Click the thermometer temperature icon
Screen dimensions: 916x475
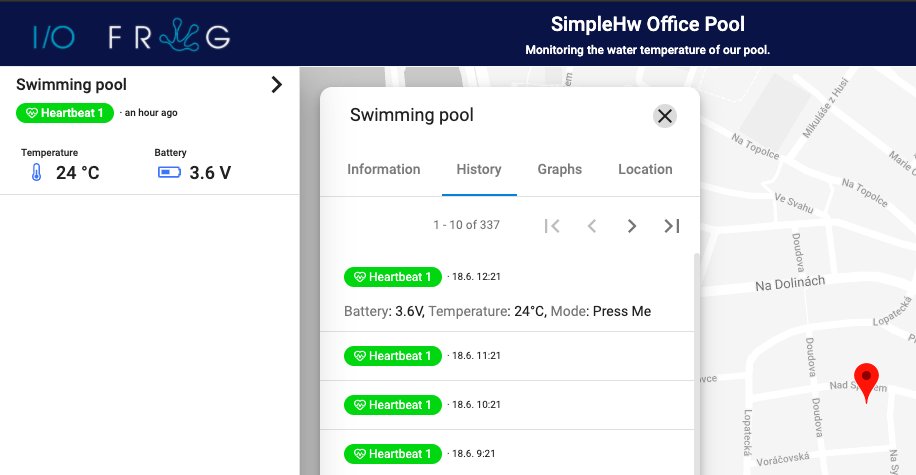coord(36,172)
